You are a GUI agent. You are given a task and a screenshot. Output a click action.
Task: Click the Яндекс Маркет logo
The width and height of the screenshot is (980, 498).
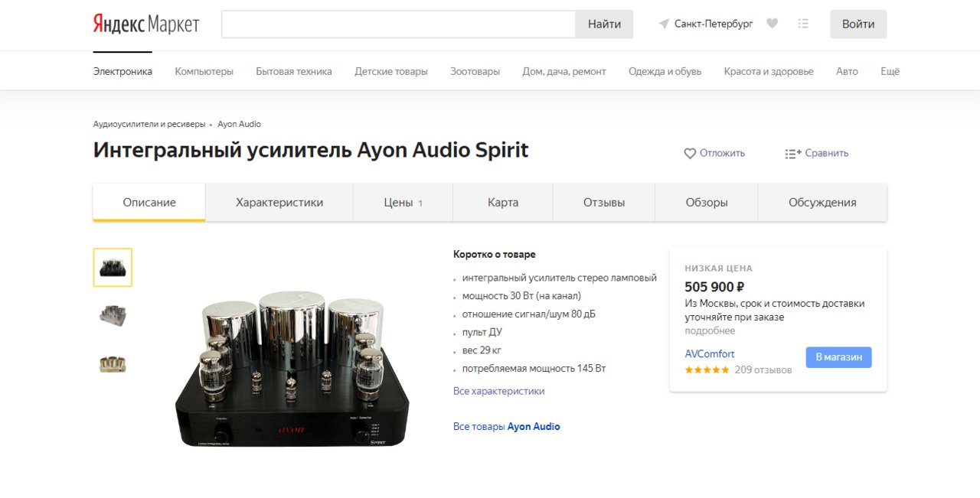coord(146,24)
